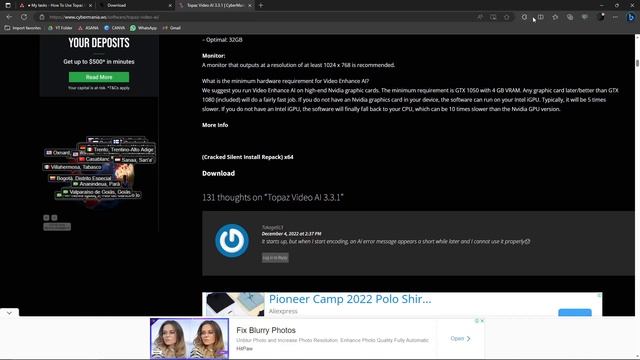Open the favorites list icon
Image resolution: width=640 pixels, height=360 pixels.
click(x=555, y=17)
